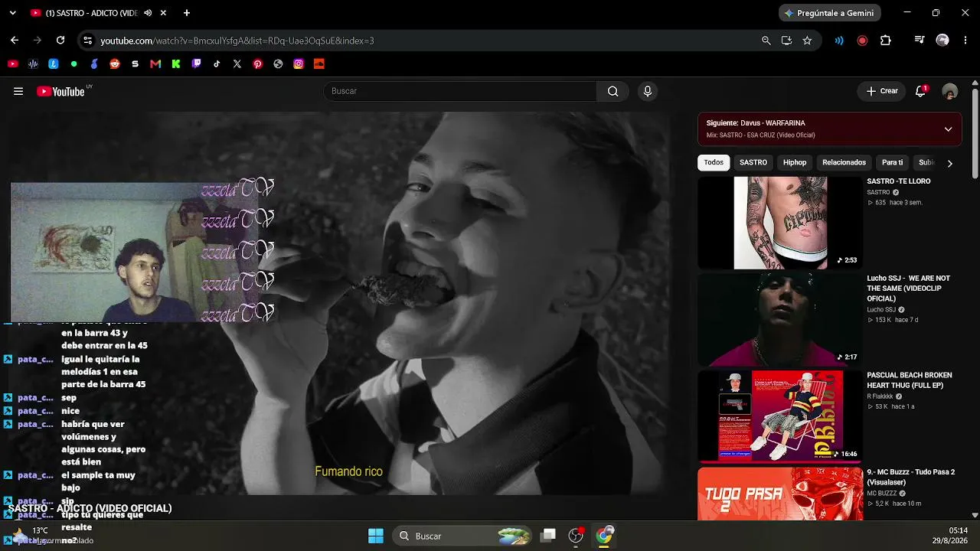Click the Windows taskbar search box

coord(463,536)
